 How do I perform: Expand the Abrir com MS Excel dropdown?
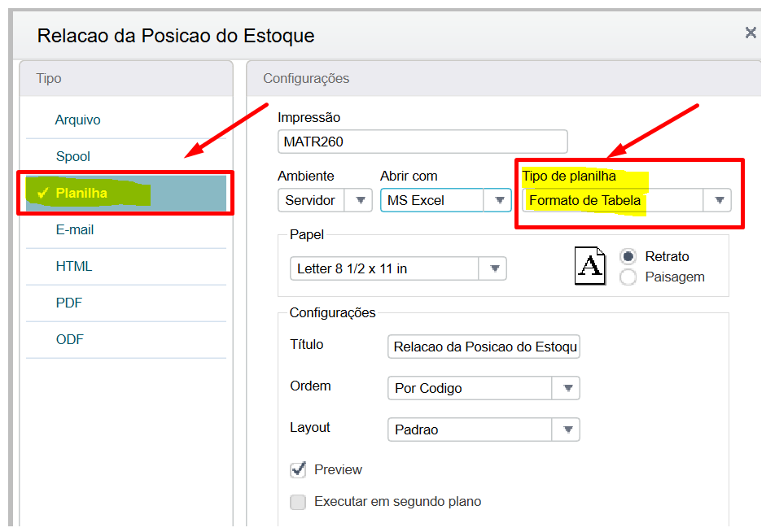coord(499,200)
